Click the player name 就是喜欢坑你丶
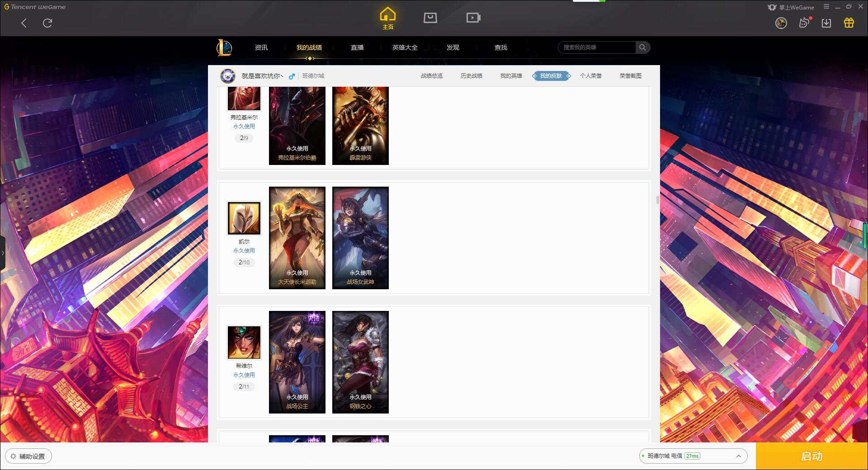Image resolution: width=868 pixels, height=470 pixels. pyautogui.click(x=263, y=76)
